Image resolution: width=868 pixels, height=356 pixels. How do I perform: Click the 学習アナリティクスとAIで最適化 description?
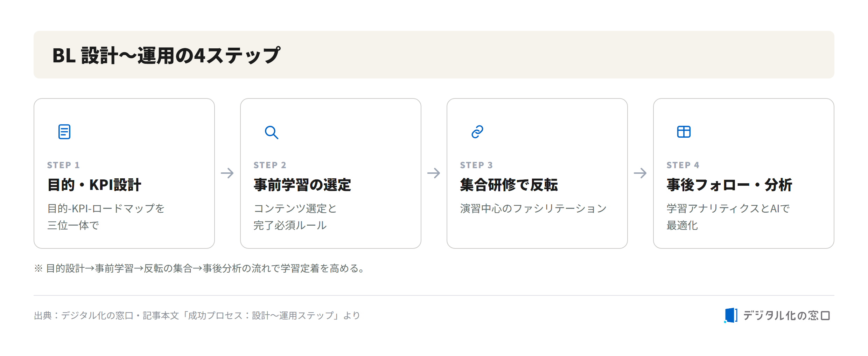click(x=728, y=217)
